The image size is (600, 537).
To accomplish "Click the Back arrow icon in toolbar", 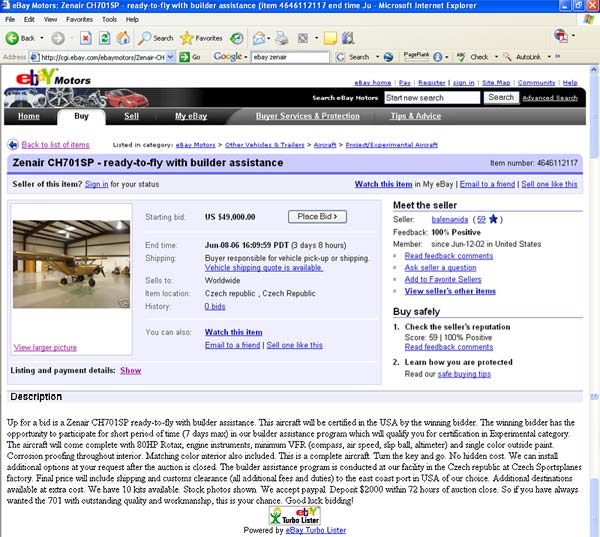I will (12, 38).
